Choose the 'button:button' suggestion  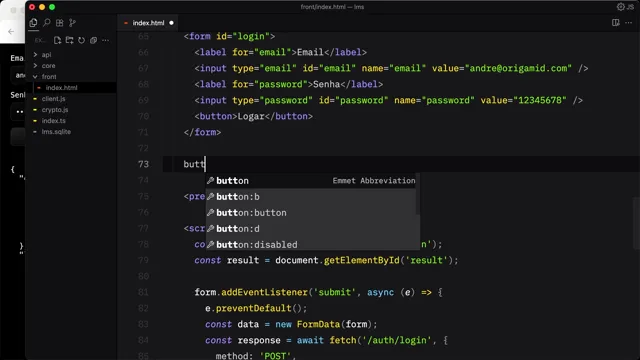(311, 212)
